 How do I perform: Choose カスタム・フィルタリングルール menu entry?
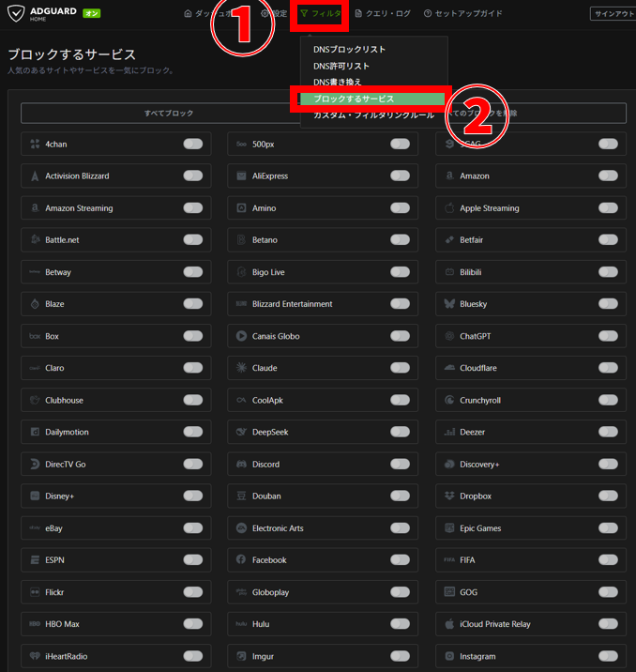point(374,115)
